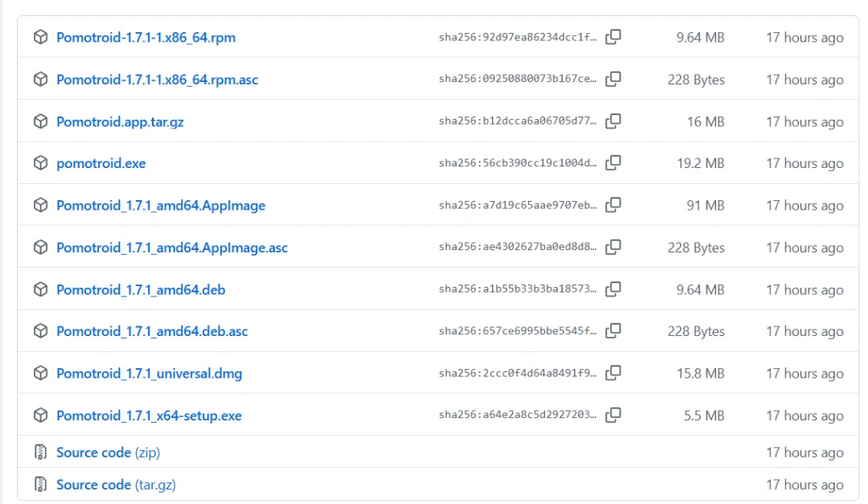Screen dimensions: 868x504
Task: Click zip file icon beside Source code (zip)
Action: click(40, 452)
